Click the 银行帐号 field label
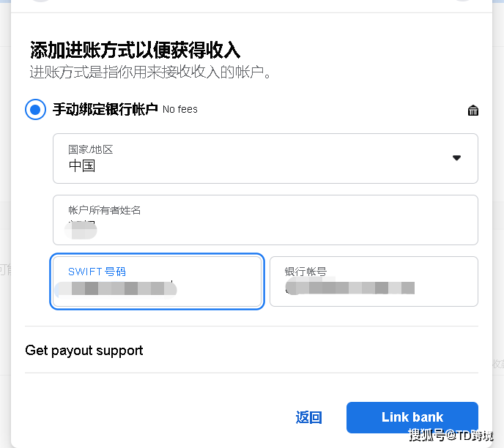 click(x=305, y=272)
